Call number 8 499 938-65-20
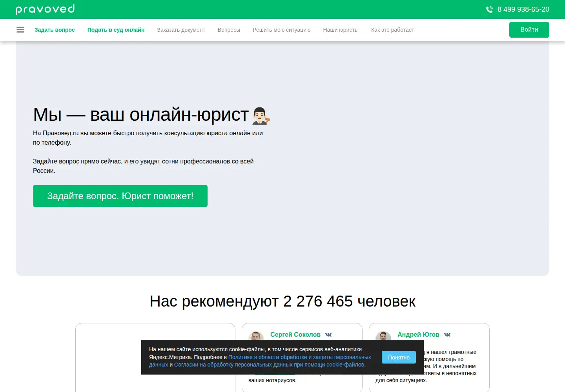Image resolution: width=565 pixels, height=392 pixels. click(523, 9)
